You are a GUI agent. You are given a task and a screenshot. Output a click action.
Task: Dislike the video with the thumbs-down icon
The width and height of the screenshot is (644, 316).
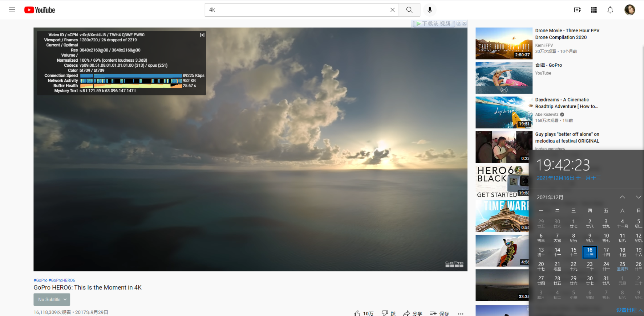tap(385, 313)
